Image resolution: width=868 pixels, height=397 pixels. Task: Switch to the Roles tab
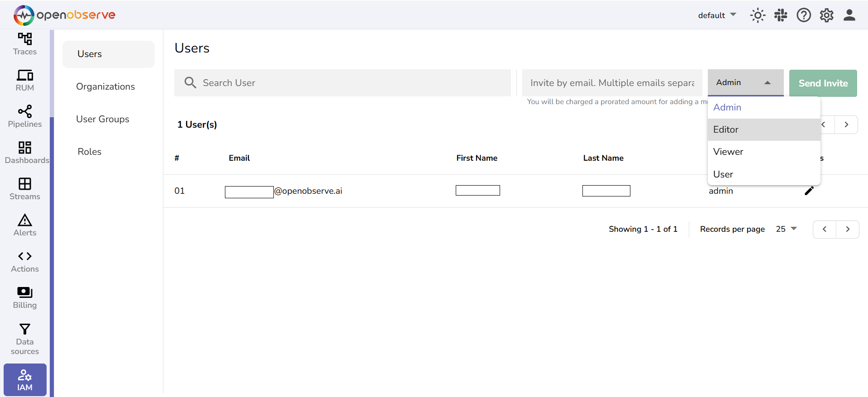109,152
